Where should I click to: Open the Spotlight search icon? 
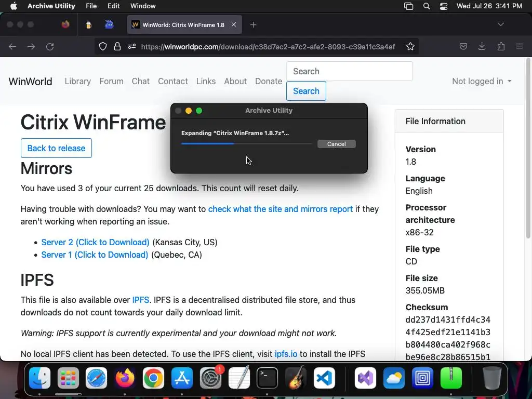427,6
